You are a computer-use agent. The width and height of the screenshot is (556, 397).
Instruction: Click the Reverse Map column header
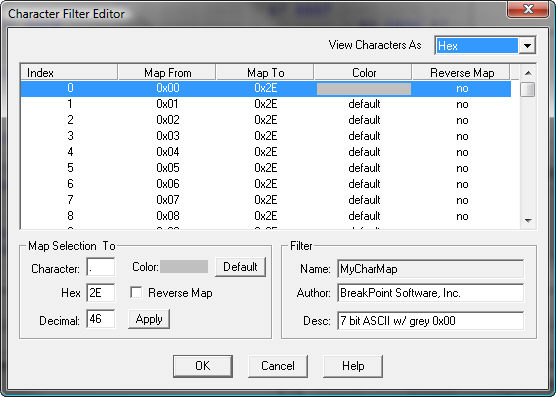(x=461, y=73)
